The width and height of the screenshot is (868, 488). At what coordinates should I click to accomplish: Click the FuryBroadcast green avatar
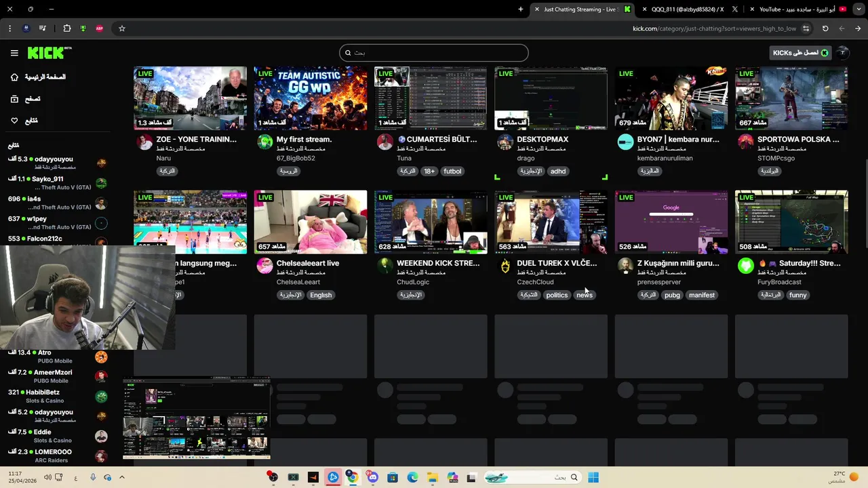coord(746,266)
